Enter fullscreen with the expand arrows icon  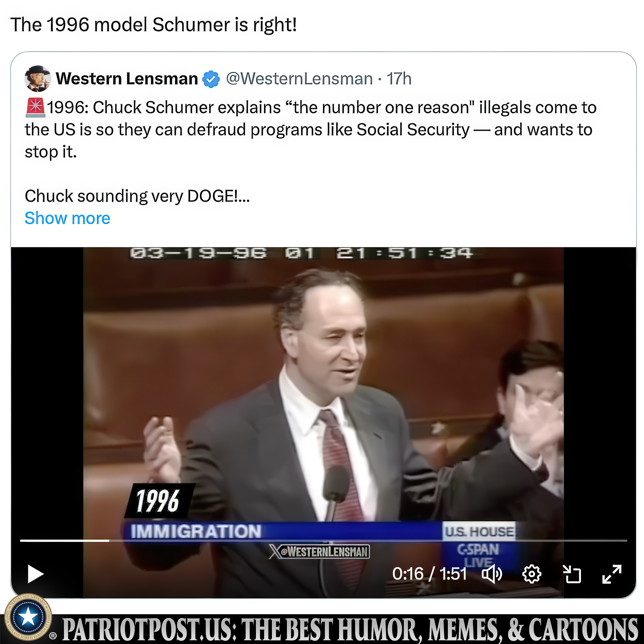click(612, 574)
